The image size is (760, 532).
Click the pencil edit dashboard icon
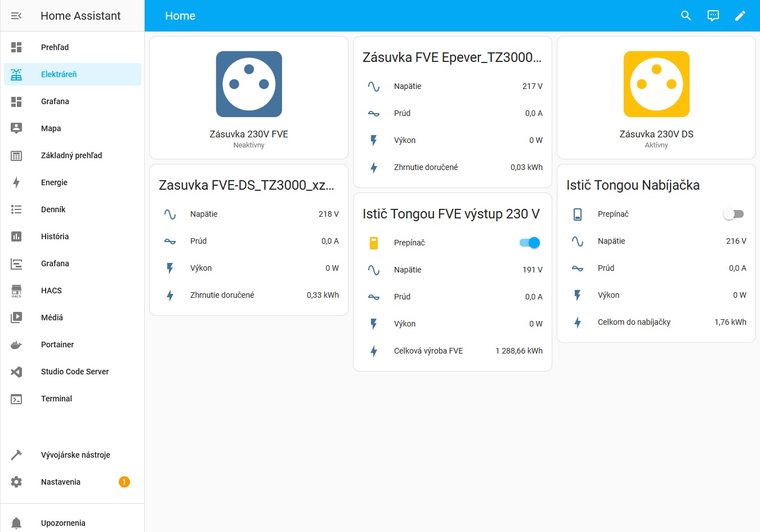click(740, 16)
